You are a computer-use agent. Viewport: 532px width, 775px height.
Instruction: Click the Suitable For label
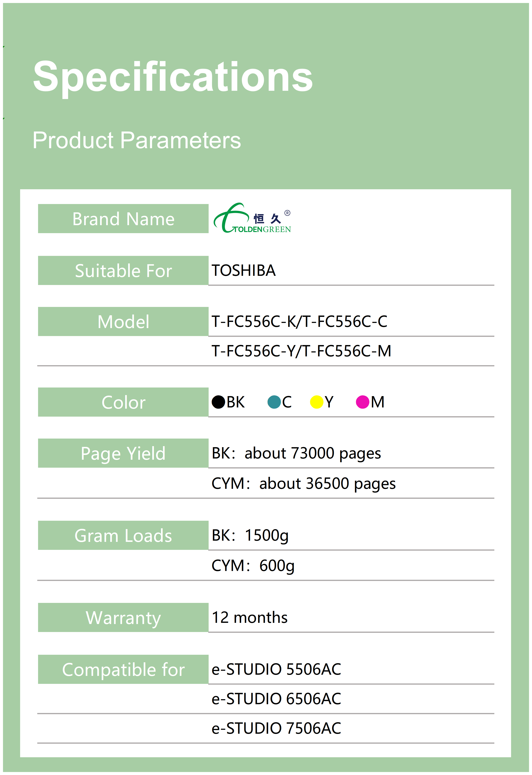(123, 271)
